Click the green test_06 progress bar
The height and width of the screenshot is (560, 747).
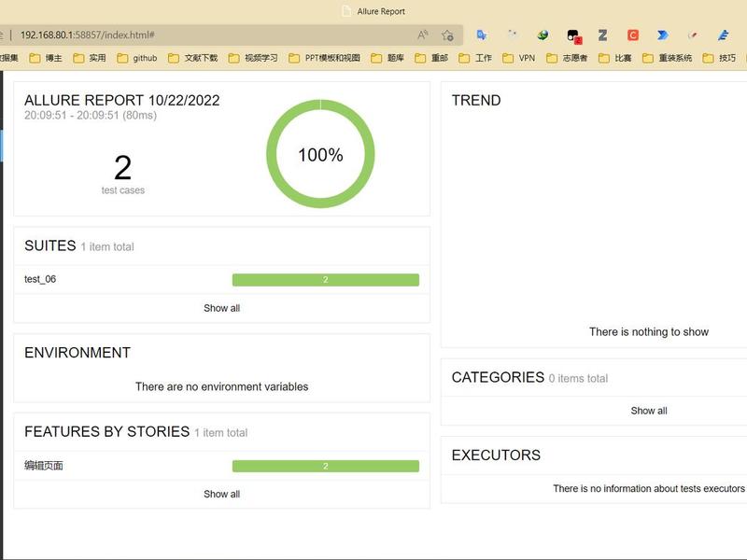pos(325,279)
